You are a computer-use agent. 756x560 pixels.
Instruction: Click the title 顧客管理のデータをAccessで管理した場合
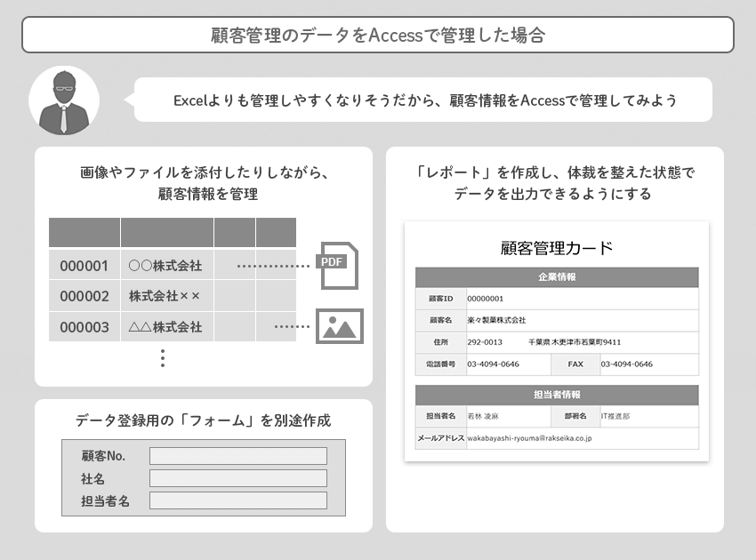click(x=378, y=36)
